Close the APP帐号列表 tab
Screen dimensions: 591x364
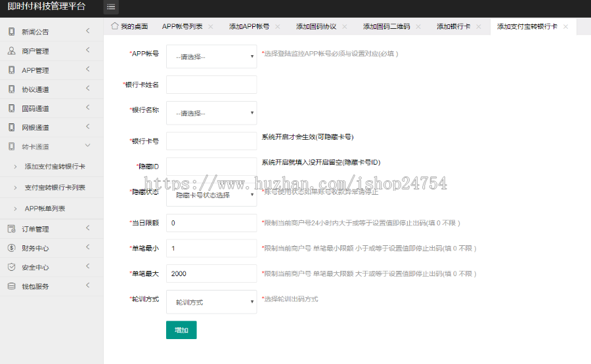(211, 27)
